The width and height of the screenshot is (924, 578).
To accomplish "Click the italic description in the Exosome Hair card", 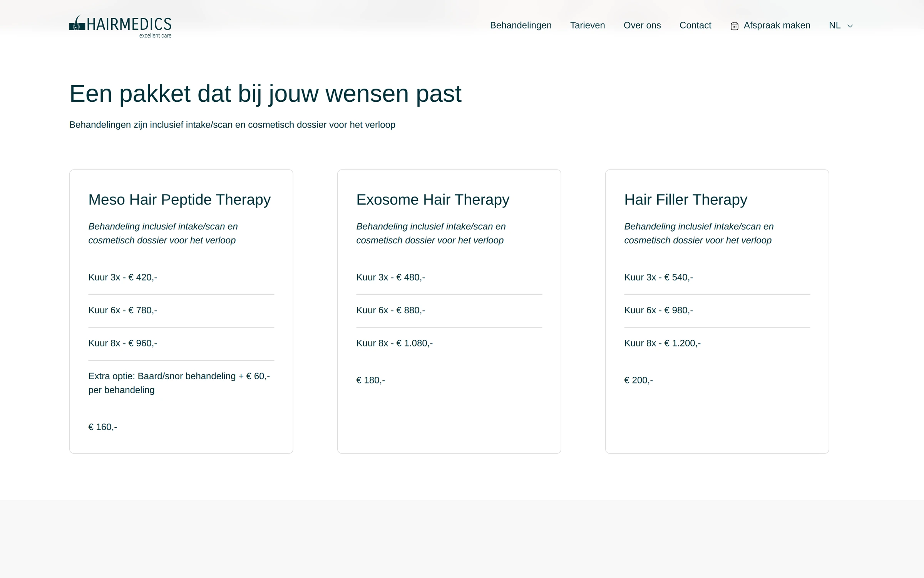I will (x=431, y=234).
